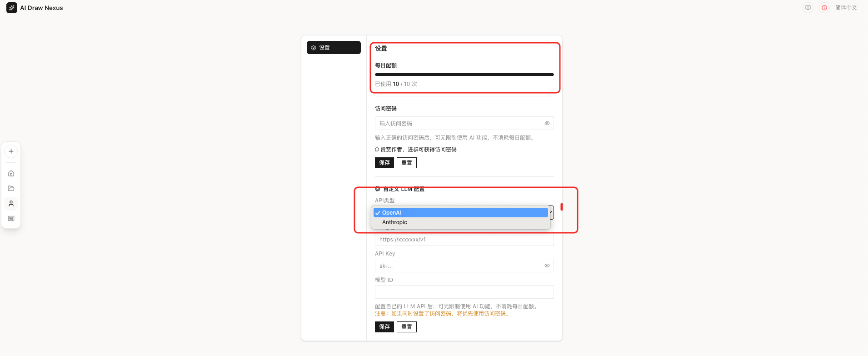Click the plus icon in left sidebar

(11, 151)
